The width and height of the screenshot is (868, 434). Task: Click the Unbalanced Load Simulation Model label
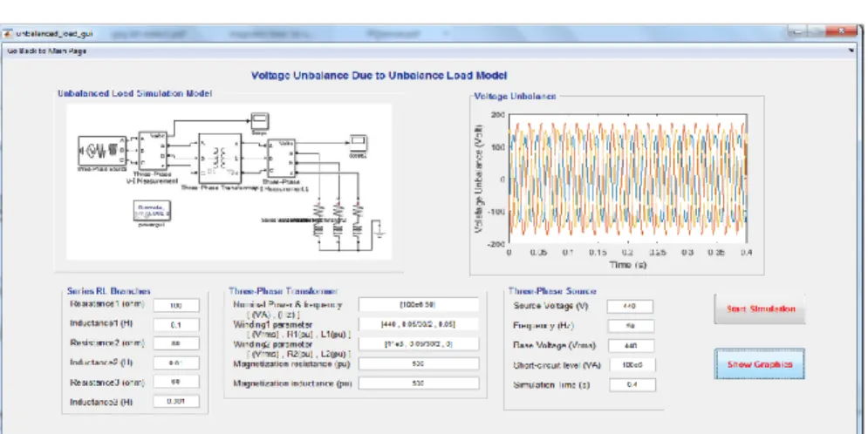tap(134, 93)
